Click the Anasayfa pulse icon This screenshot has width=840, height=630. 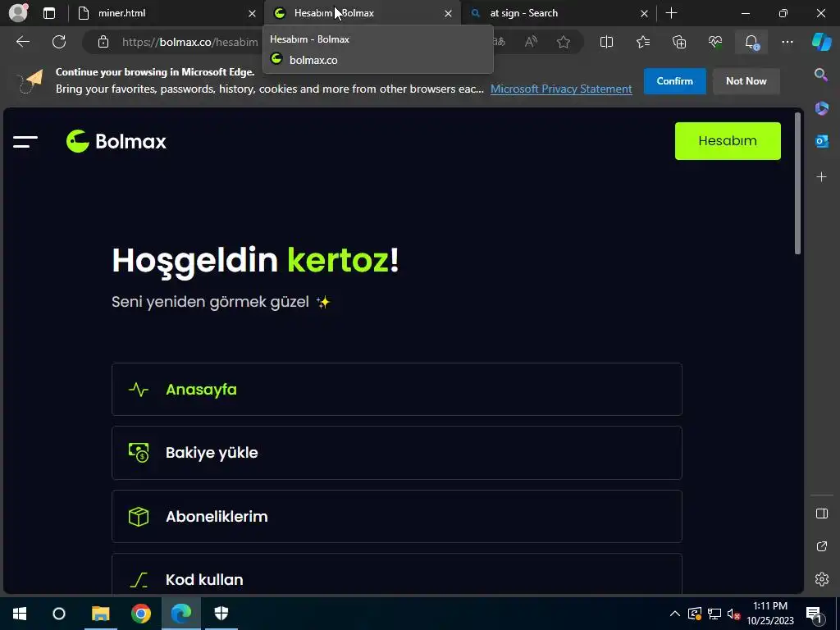138,390
